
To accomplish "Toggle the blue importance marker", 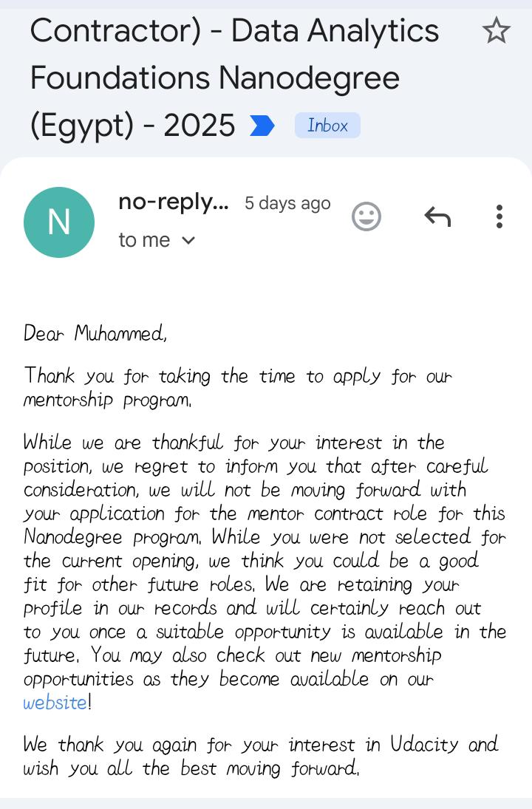I will click(x=262, y=126).
